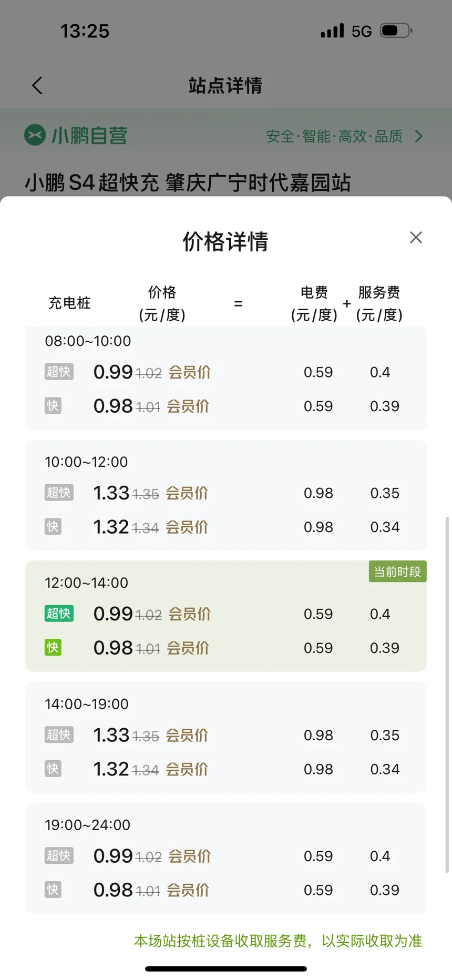The image size is (452, 980).
Task: Tap the green 快 badge in current period
Action: (53, 648)
